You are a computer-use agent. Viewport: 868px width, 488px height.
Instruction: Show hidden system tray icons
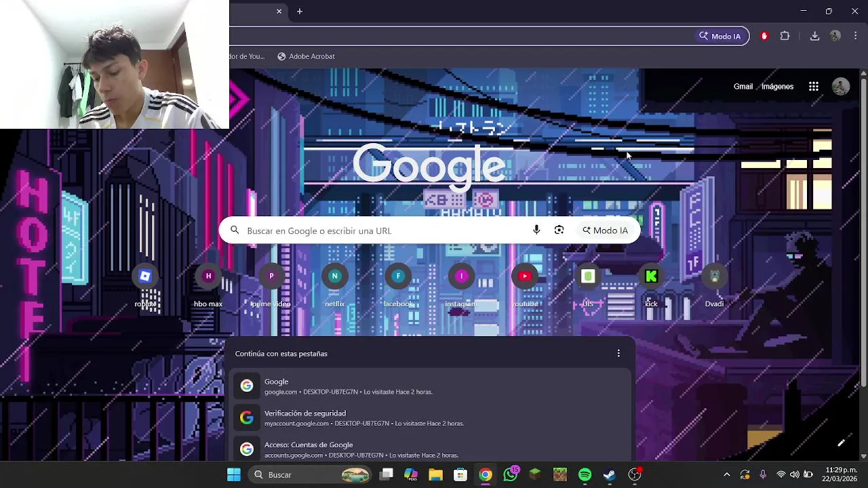[727, 474]
